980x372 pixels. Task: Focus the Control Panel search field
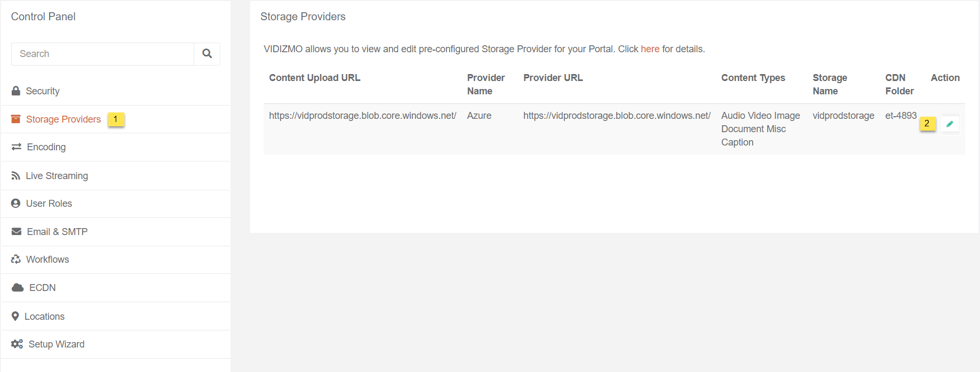[102, 54]
